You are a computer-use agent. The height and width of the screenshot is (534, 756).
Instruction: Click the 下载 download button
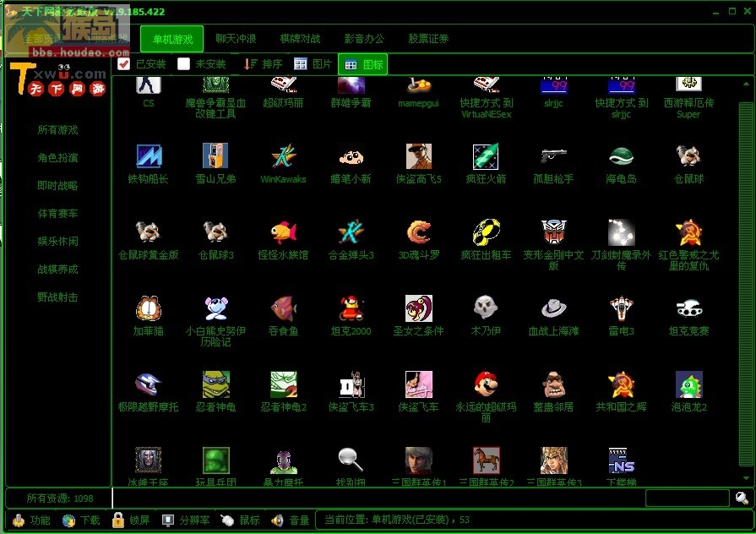pyautogui.click(x=81, y=520)
